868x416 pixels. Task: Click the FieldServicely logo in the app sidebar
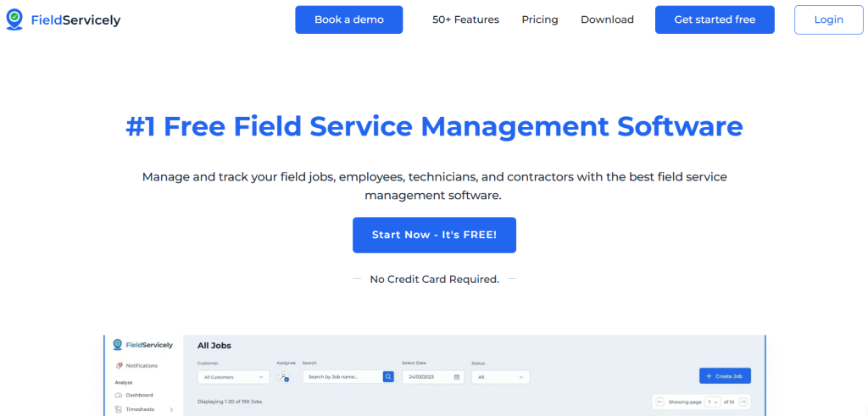pos(142,345)
